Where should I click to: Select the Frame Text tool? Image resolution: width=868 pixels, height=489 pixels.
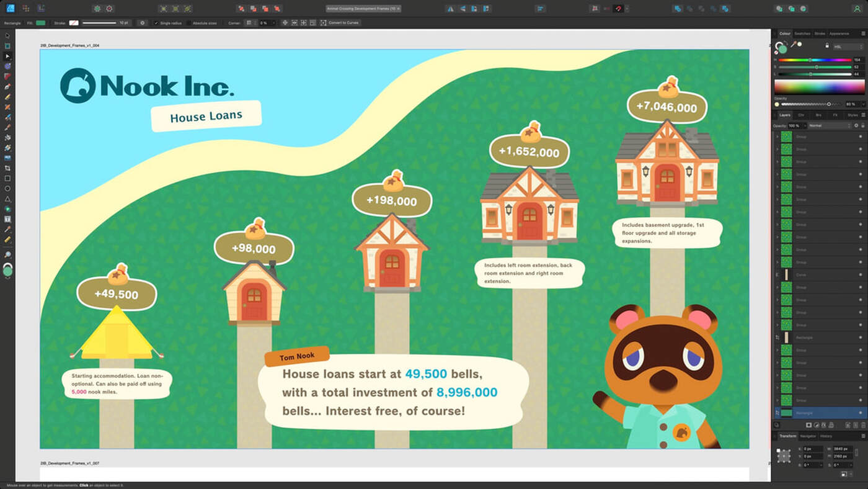(7, 219)
